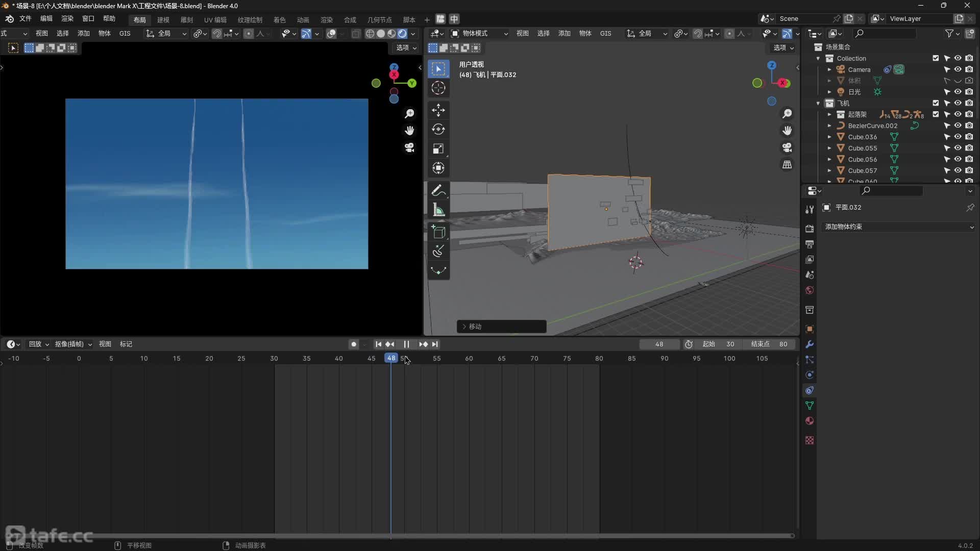This screenshot has width=980, height=551.
Task: Click the current frame field showing 48
Action: (x=659, y=344)
